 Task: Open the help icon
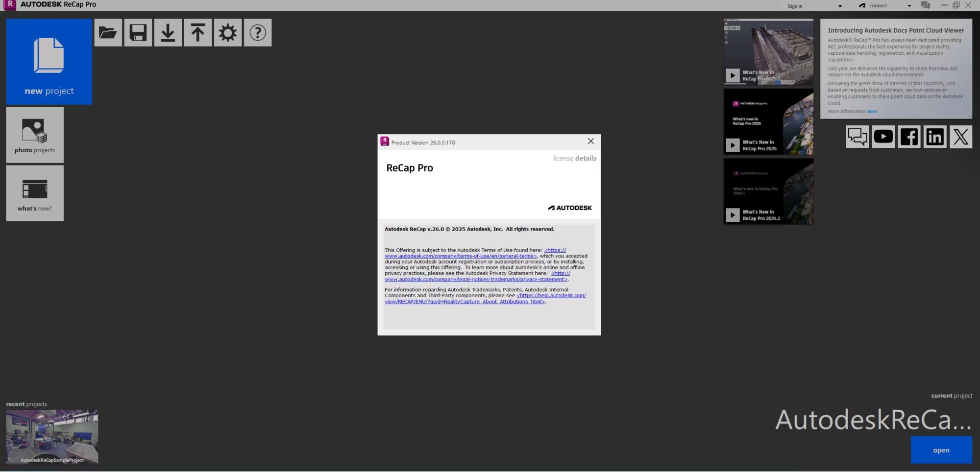pyautogui.click(x=258, y=32)
